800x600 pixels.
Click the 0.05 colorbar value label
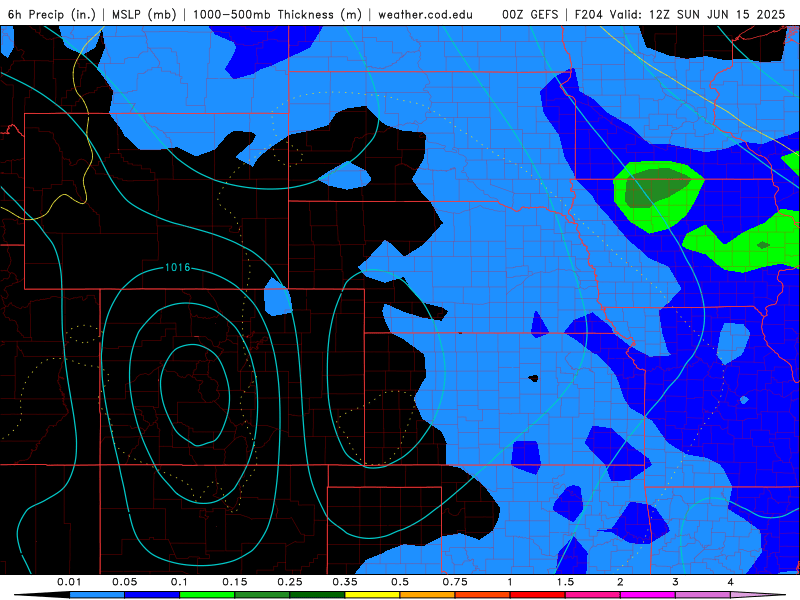124,582
